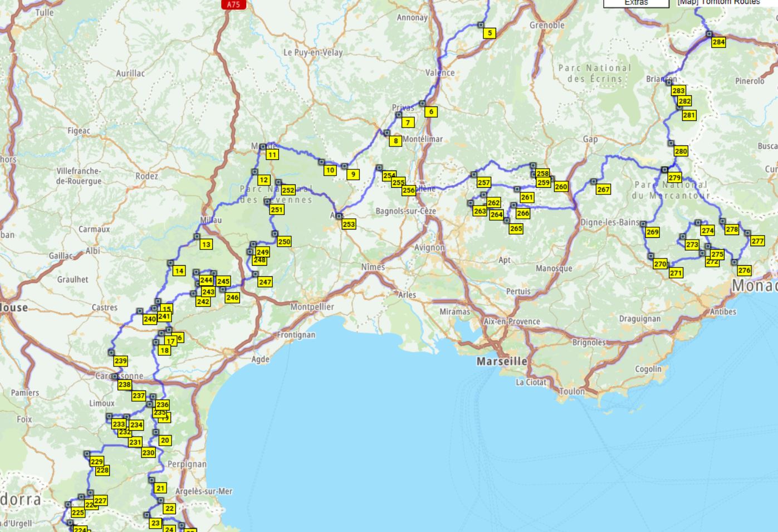Click the Toulon city label
The width and height of the screenshot is (778, 532).
(x=572, y=391)
